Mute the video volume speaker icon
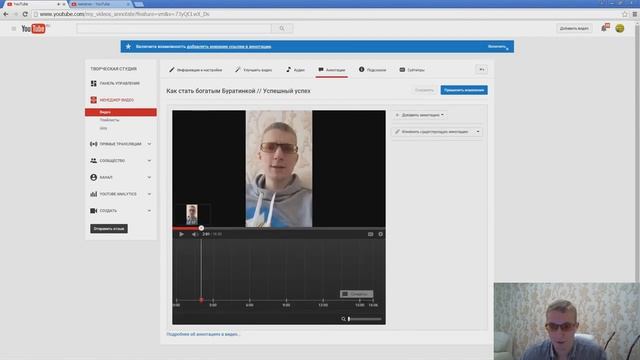 [194, 234]
